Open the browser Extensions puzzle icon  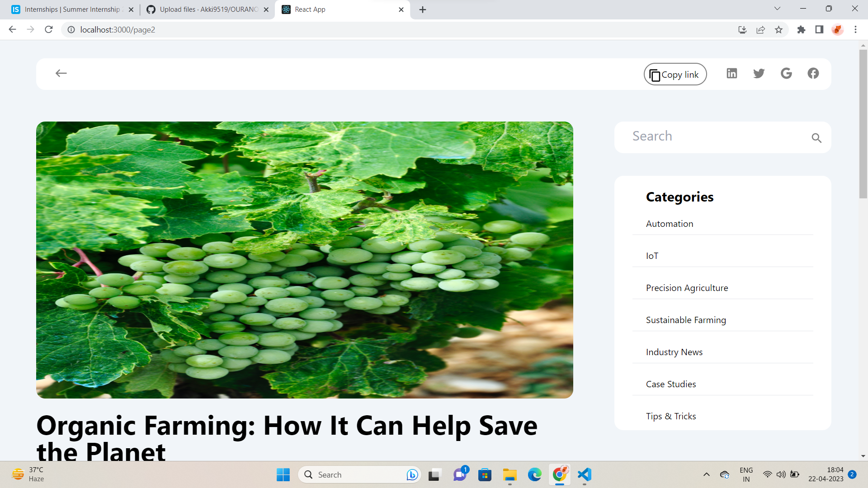click(801, 30)
